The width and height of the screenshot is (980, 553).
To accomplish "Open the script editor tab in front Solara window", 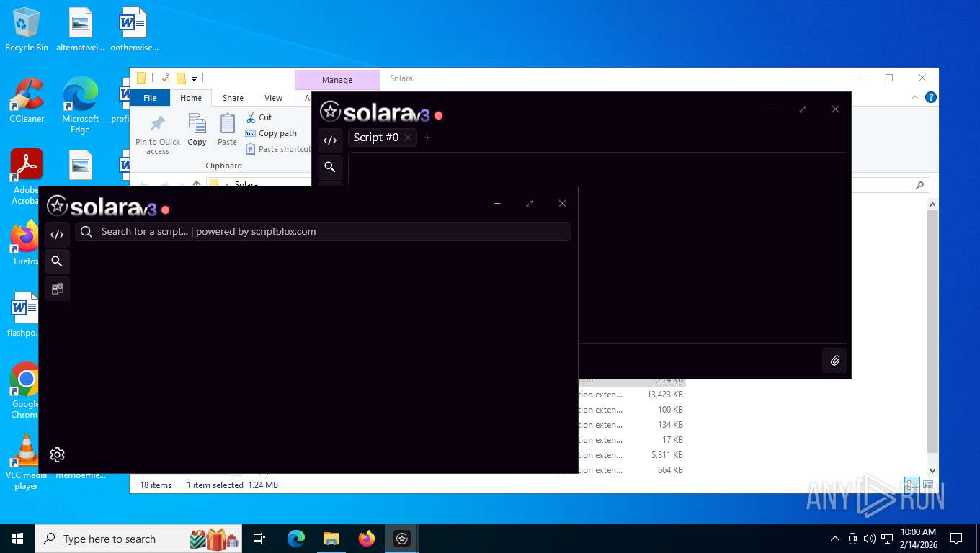I will tap(57, 234).
